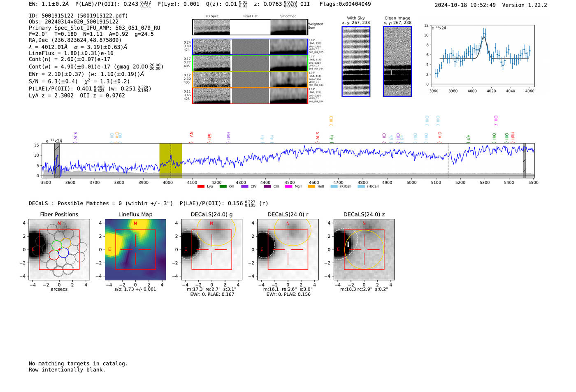Click 'Q(z): 0.01' header text
The width and height of the screenshot is (576, 392).
(221, 4)
